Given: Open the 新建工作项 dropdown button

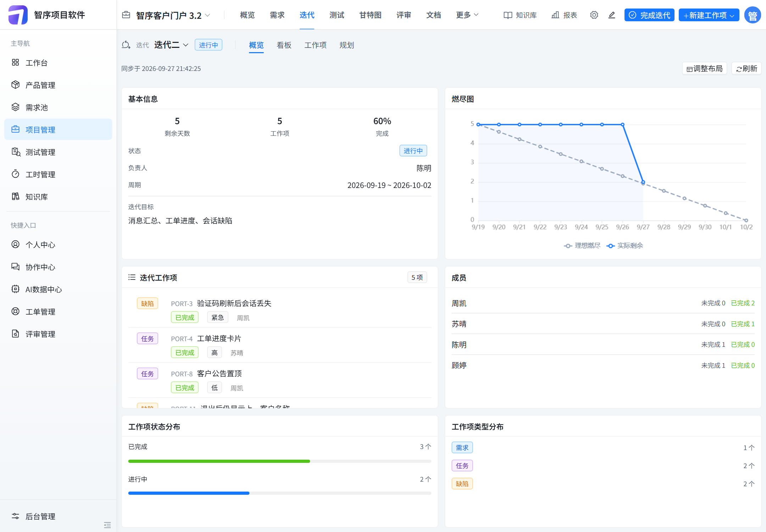Looking at the screenshot, I should (709, 15).
